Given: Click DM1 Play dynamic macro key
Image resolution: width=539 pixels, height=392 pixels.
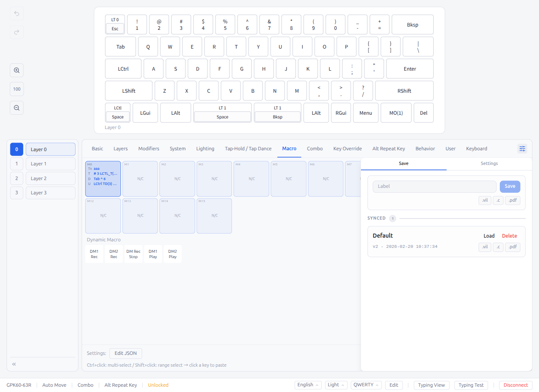Looking at the screenshot, I should tap(153, 254).
